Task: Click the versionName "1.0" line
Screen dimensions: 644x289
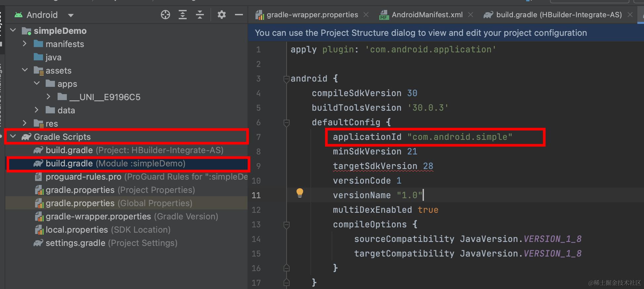Action: coord(378,195)
